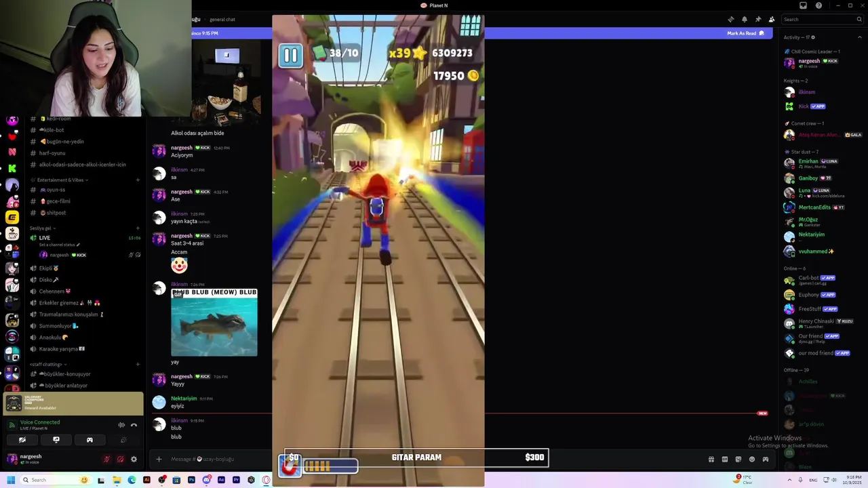Open apps controller icon in message bar
Image resolution: width=868 pixels, height=488 pixels.
[x=766, y=459]
